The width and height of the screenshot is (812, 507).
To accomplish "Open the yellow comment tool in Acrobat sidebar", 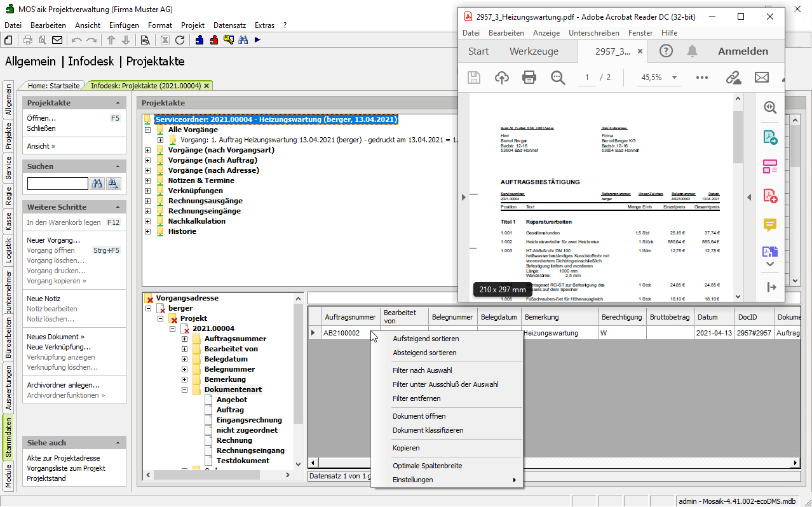I will (770, 225).
